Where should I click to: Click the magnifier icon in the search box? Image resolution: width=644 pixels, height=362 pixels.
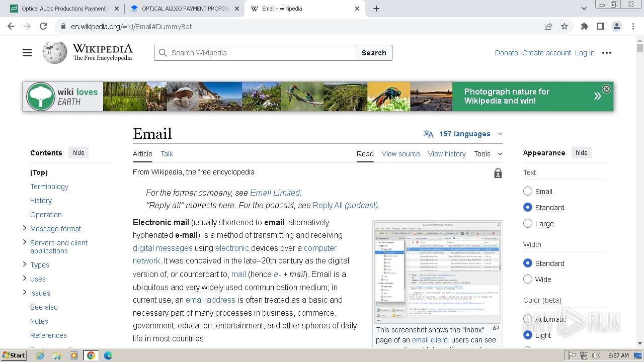pyautogui.click(x=163, y=53)
